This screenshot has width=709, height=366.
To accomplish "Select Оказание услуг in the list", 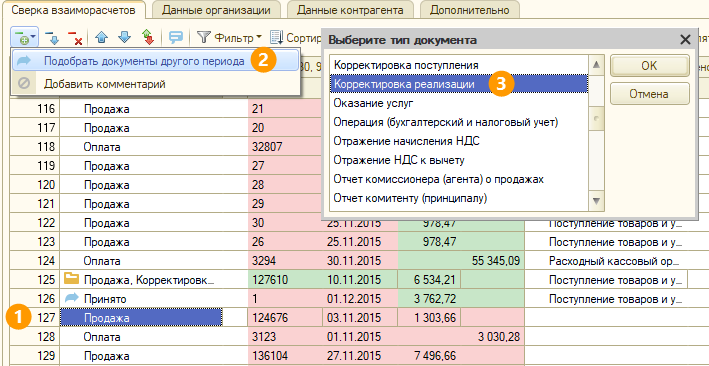I will [x=458, y=103].
